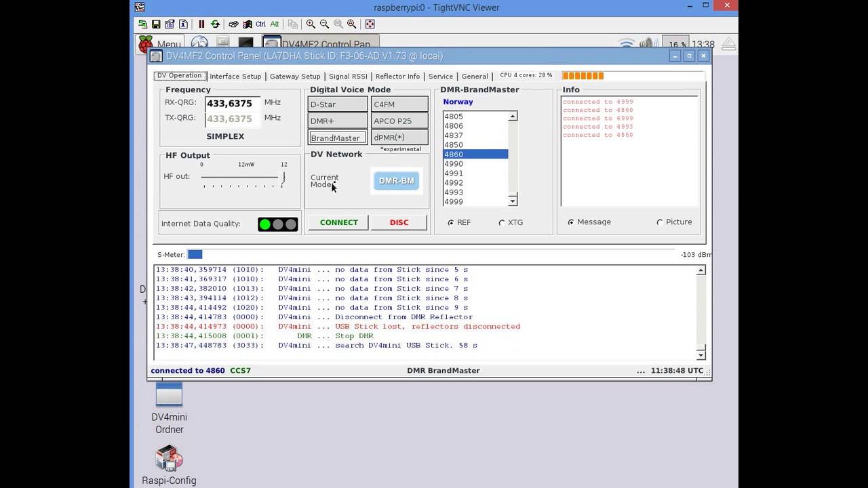Select reflector 4837 in the list
868x488 pixels.
(x=475, y=136)
